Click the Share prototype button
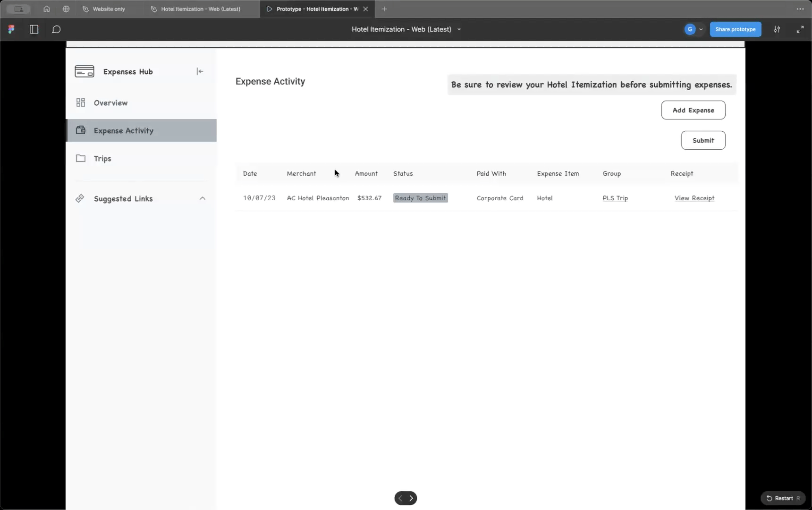 click(x=736, y=29)
